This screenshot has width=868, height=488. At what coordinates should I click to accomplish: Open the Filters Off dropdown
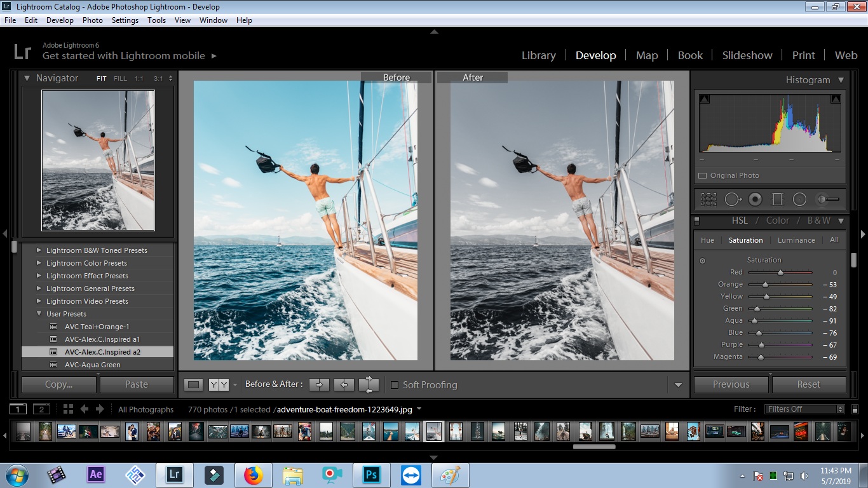(805, 409)
